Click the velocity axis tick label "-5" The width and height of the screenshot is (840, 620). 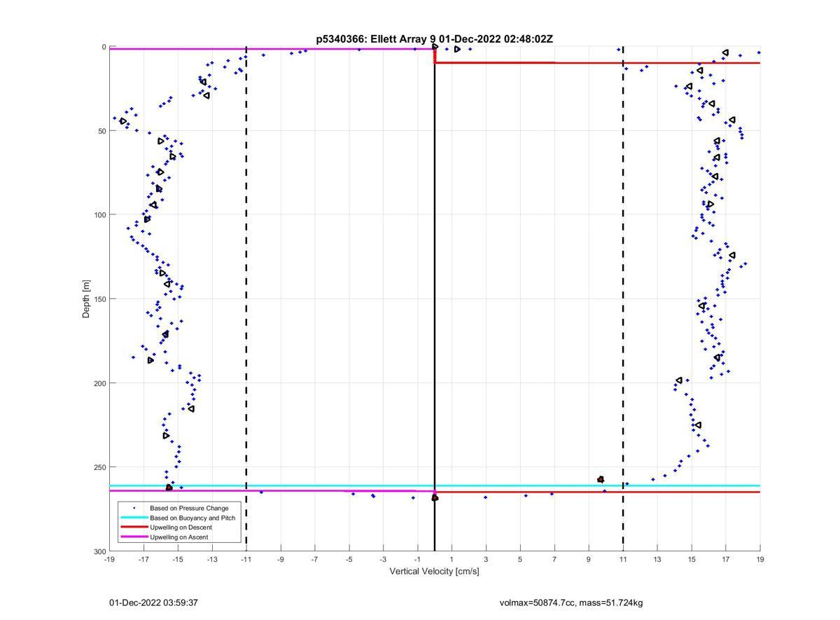(x=349, y=560)
